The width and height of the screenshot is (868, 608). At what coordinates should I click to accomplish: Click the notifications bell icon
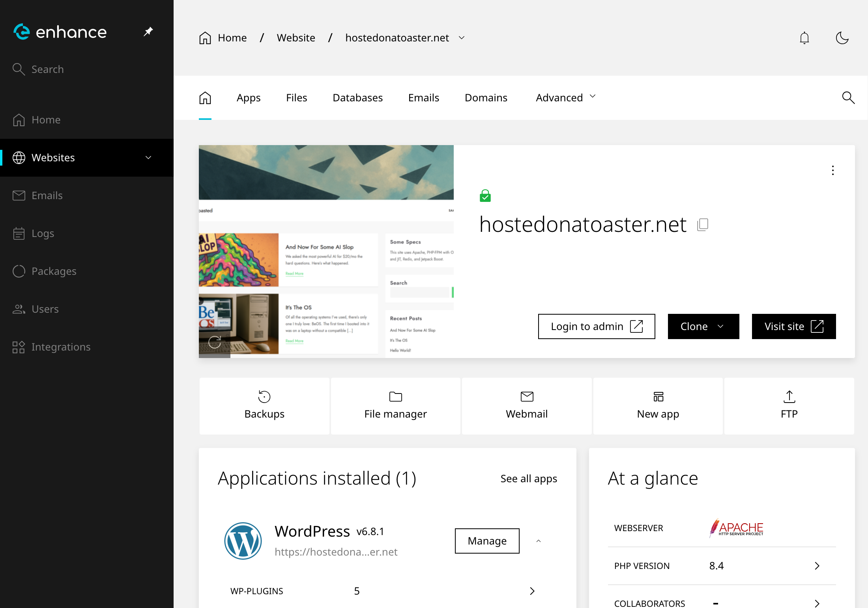[804, 38]
